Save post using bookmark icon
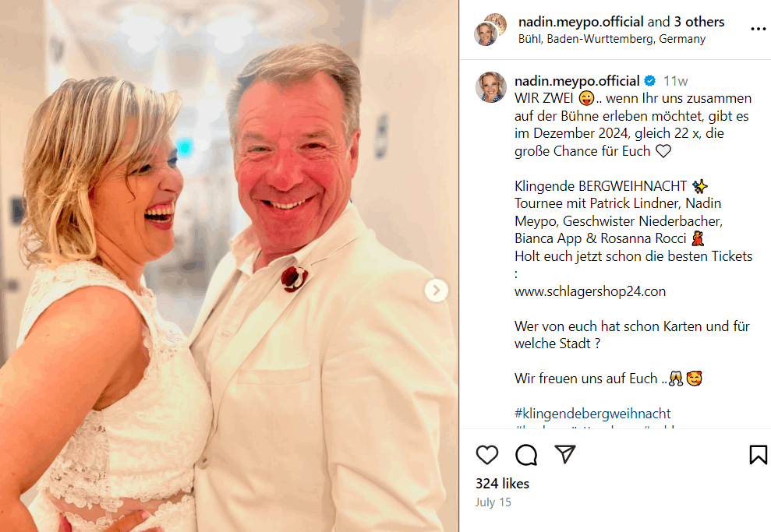The width and height of the screenshot is (771, 532). 759,455
